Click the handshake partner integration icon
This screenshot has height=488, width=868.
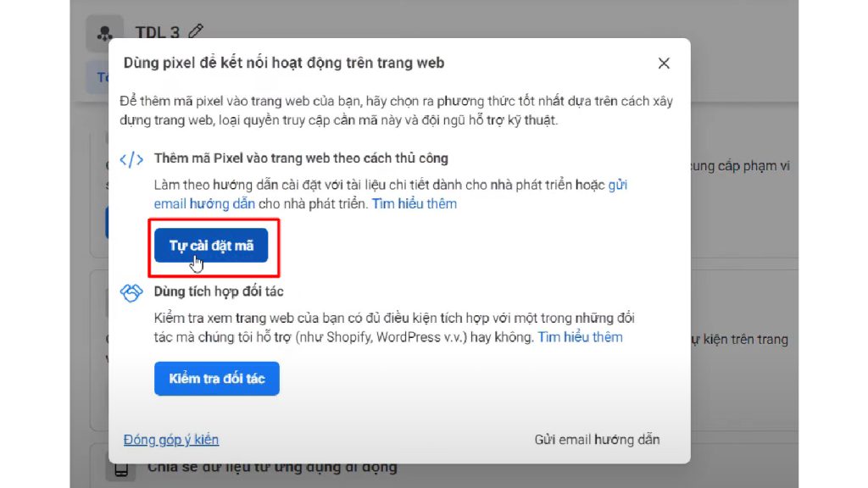click(x=131, y=292)
